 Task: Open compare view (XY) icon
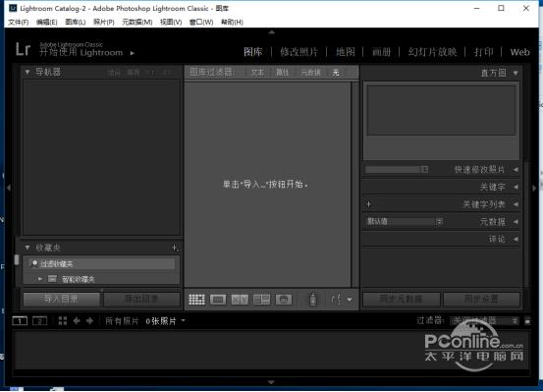tap(240, 300)
